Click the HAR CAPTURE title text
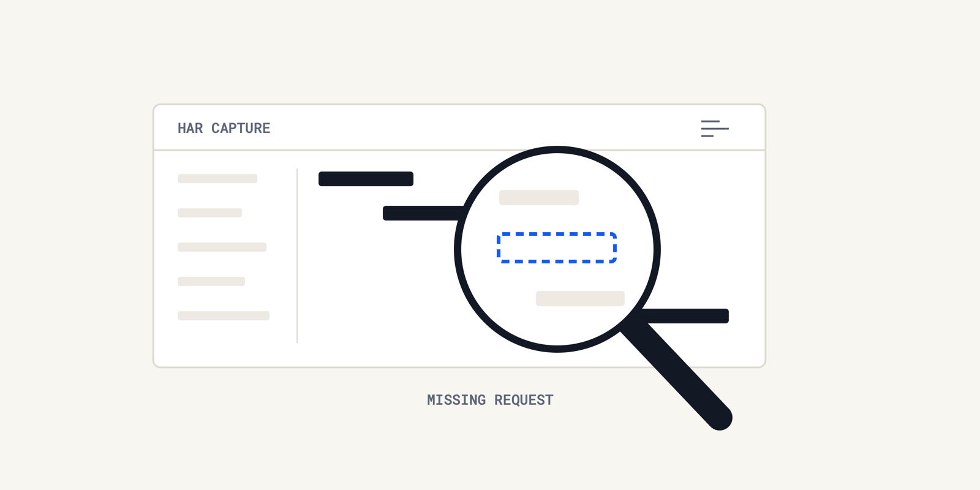Image resolution: width=980 pixels, height=490 pixels. point(224,128)
